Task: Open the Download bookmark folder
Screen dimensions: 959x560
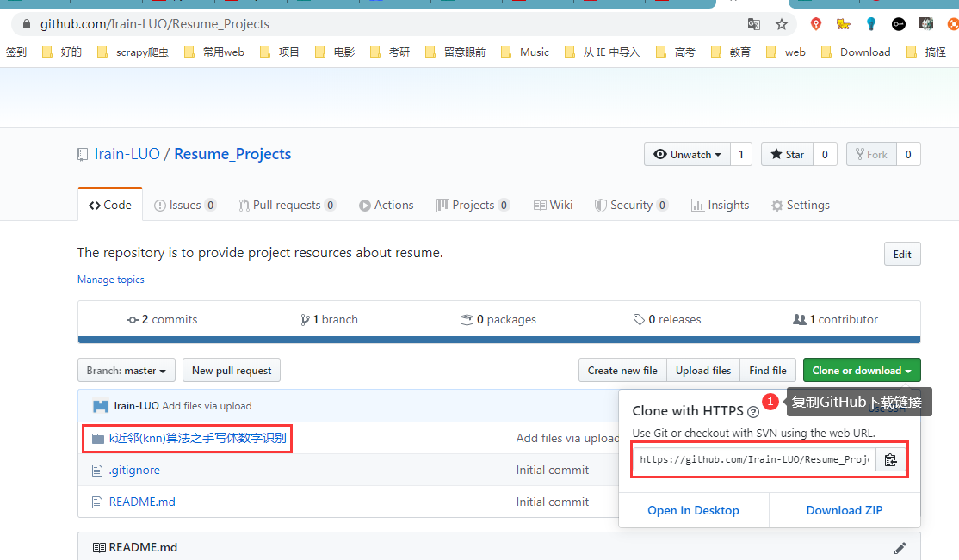Action: coord(856,52)
